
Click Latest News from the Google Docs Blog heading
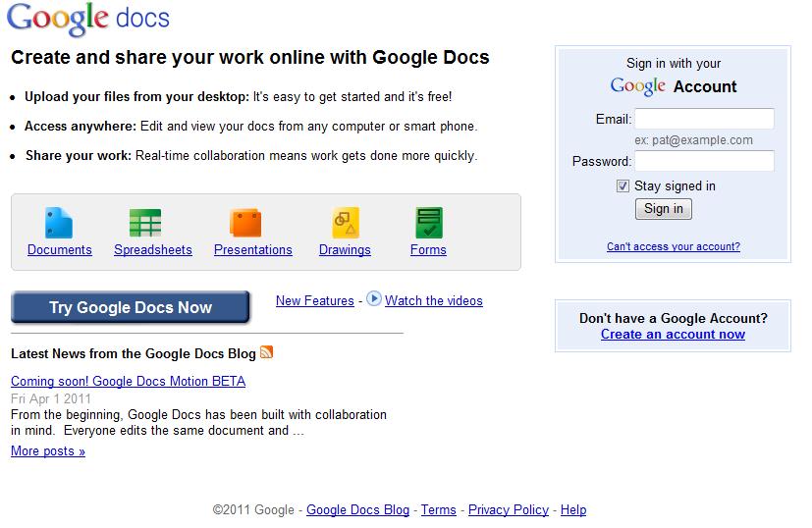(x=134, y=353)
